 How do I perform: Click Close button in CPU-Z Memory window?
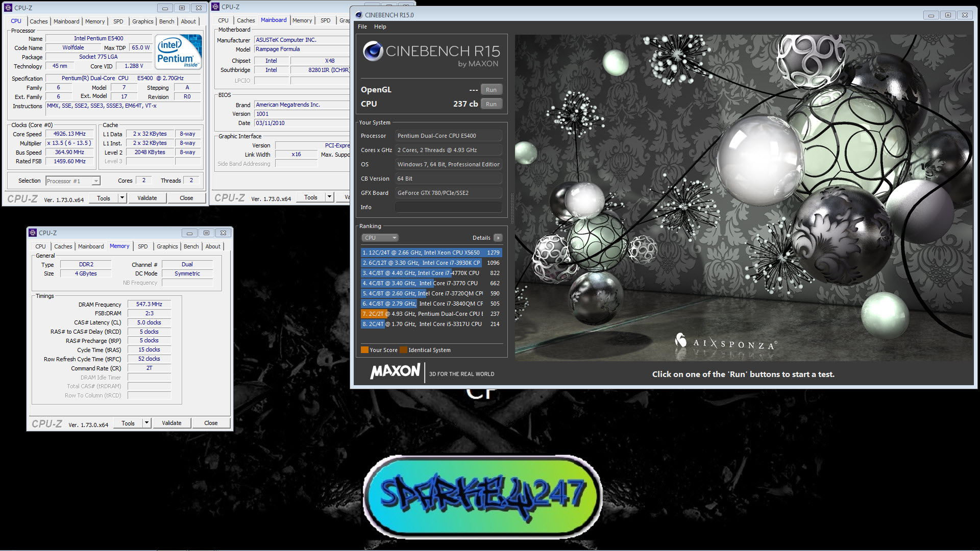(x=211, y=423)
